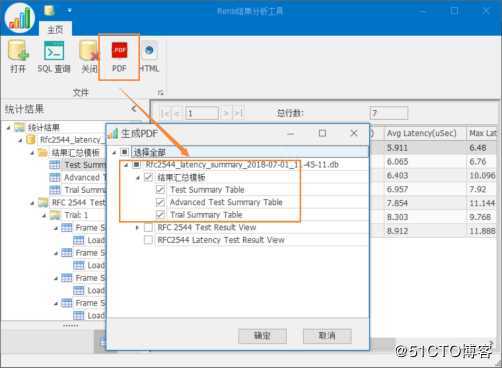Screen dimensions: 502x368
Task: Collapse the select all tree node
Action: click(114, 153)
